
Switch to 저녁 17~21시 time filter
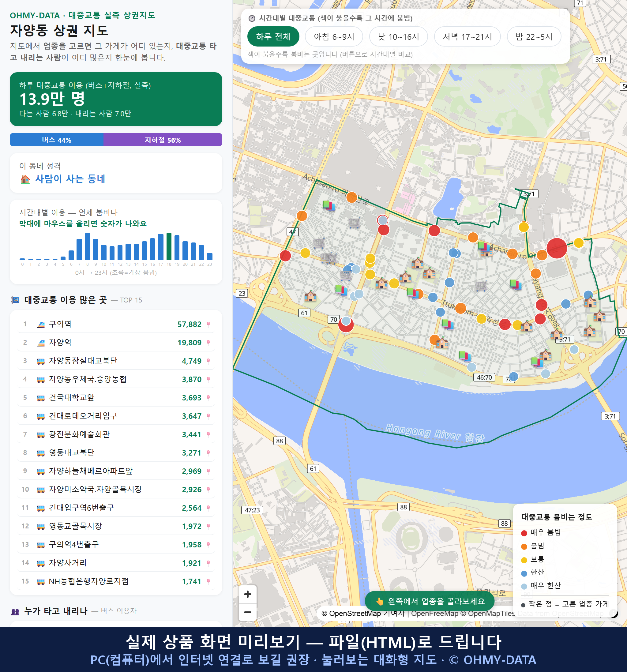pos(467,36)
